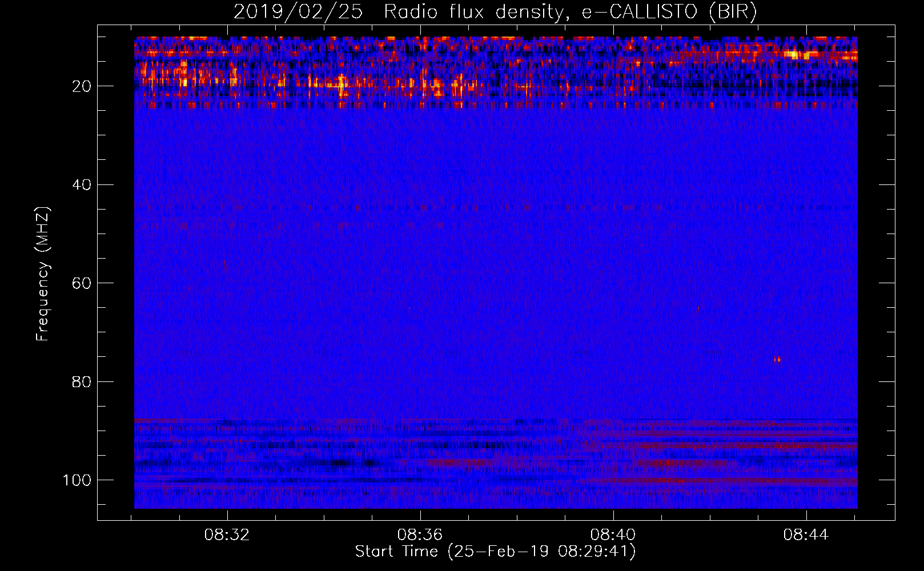The height and width of the screenshot is (571, 924).
Task: Click the 80 MHz frequency tick label
Action: pos(82,381)
